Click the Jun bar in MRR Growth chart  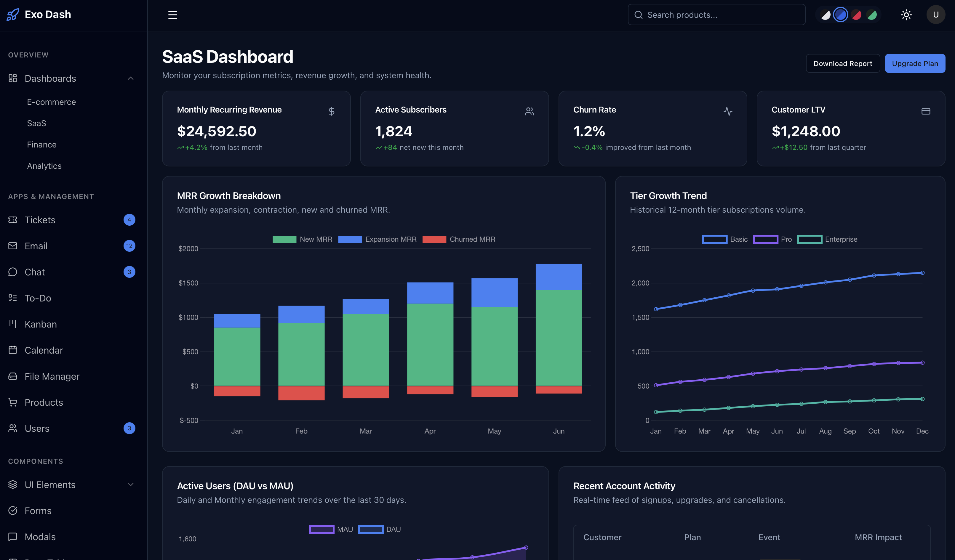point(559,329)
